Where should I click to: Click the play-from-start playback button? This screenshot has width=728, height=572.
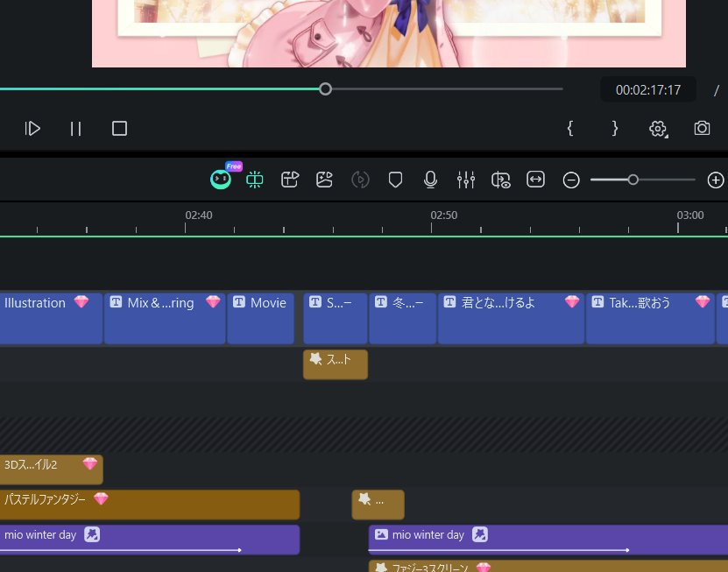[x=32, y=129]
